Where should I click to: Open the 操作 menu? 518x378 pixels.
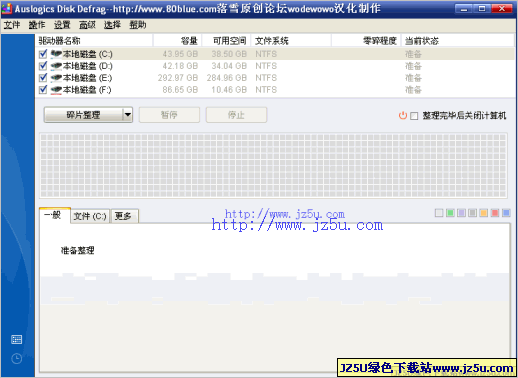click(37, 25)
